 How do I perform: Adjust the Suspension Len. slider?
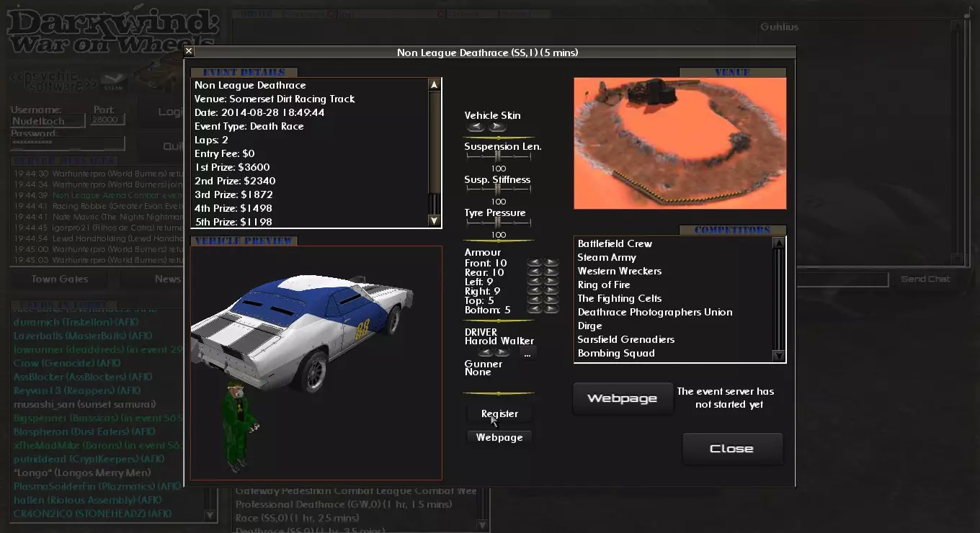point(499,156)
